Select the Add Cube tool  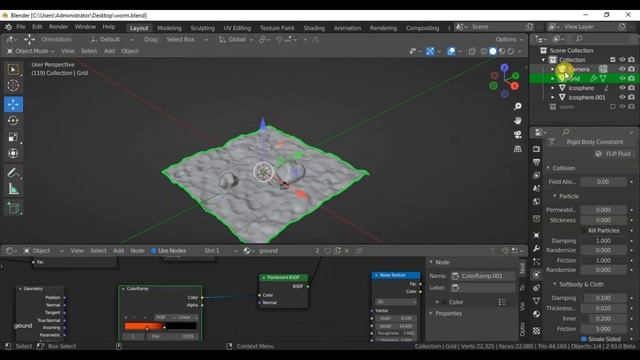coord(13,208)
